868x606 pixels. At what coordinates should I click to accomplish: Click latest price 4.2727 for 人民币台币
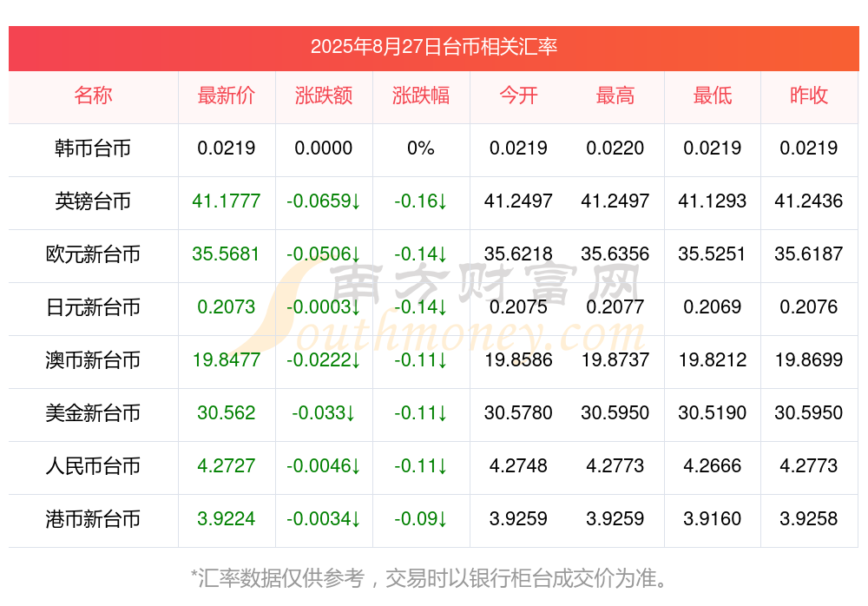point(226,466)
